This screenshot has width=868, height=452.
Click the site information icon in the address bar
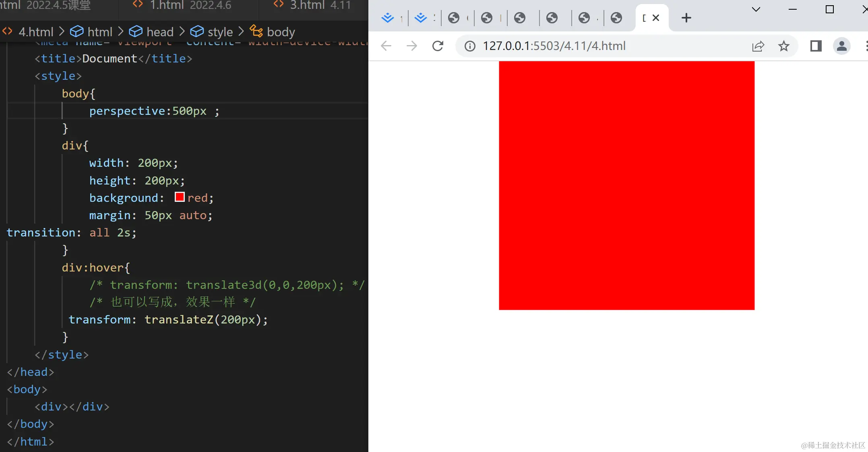469,46
